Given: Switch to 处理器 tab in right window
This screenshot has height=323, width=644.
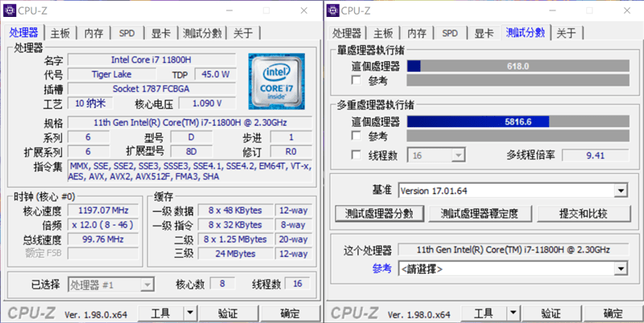Looking at the screenshot, I should [x=347, y=33].
